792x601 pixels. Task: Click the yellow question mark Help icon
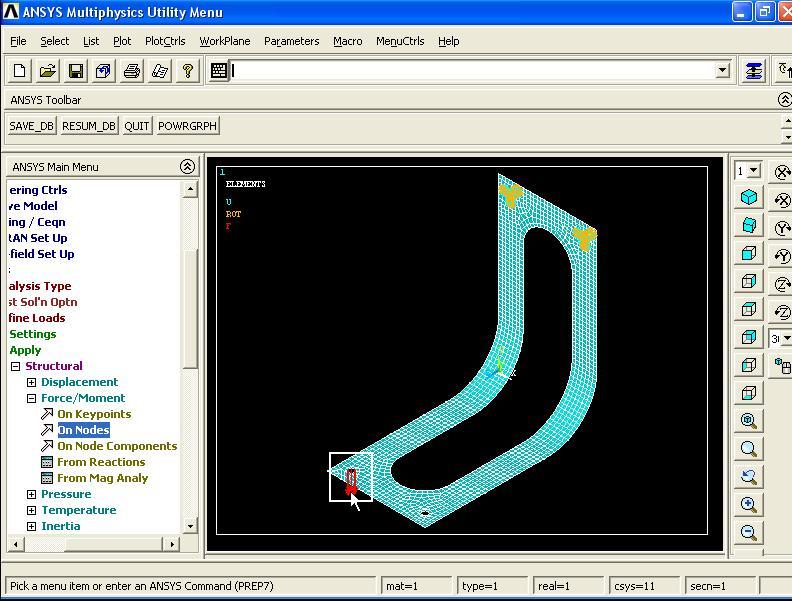[x=188, y=71]
